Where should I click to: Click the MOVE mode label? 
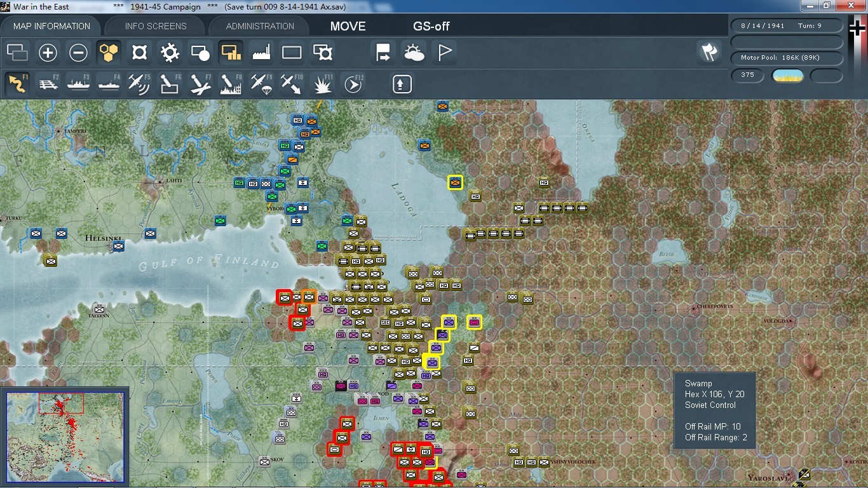[x=348, y=26]
